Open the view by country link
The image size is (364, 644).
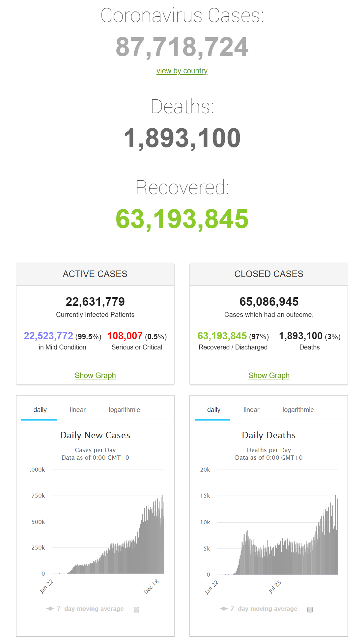pos(182,71)
